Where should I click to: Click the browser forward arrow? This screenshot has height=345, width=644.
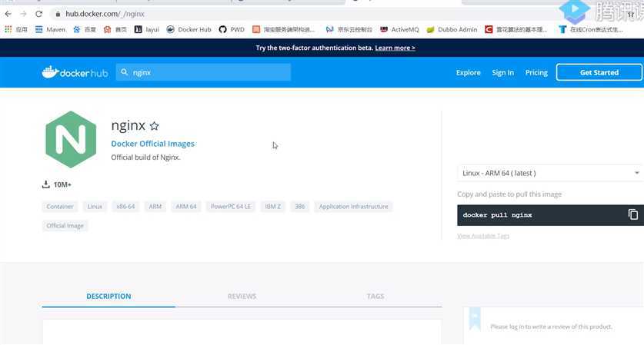(23, 14)
